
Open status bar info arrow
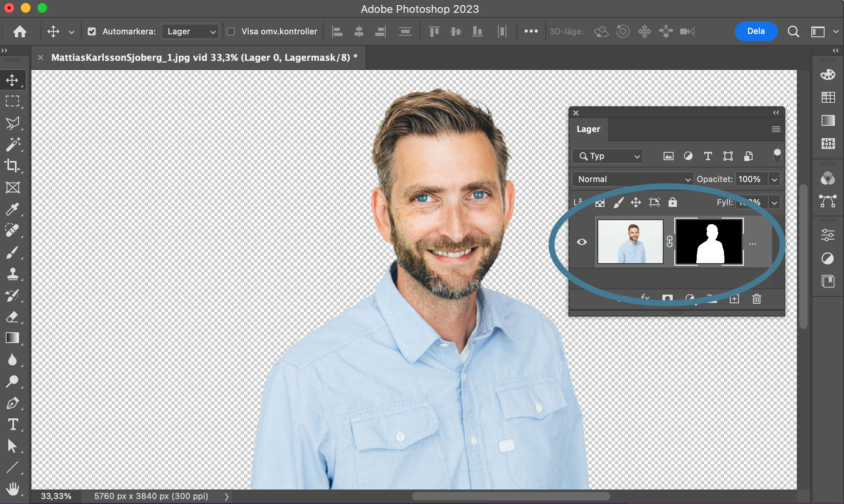226,496
